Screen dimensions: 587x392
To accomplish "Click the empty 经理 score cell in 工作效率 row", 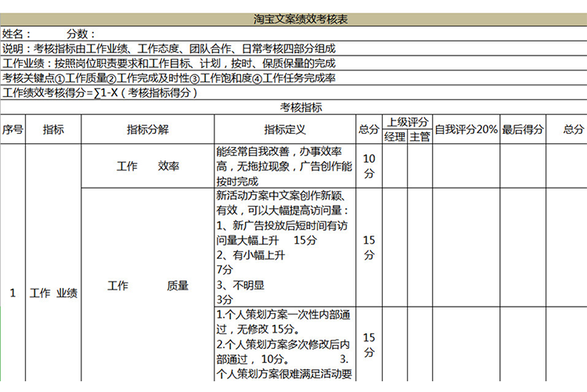I will (x=394, y=166).
